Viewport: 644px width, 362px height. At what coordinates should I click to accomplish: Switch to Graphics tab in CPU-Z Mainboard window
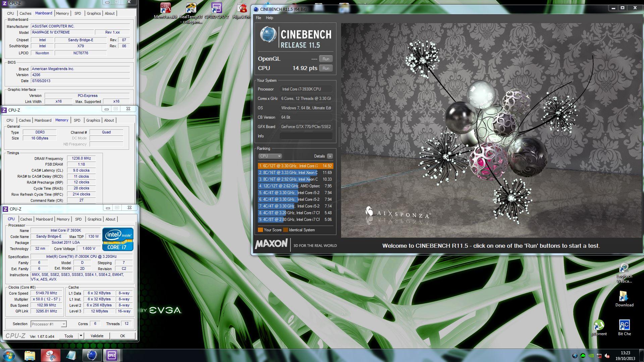point(94,13)
